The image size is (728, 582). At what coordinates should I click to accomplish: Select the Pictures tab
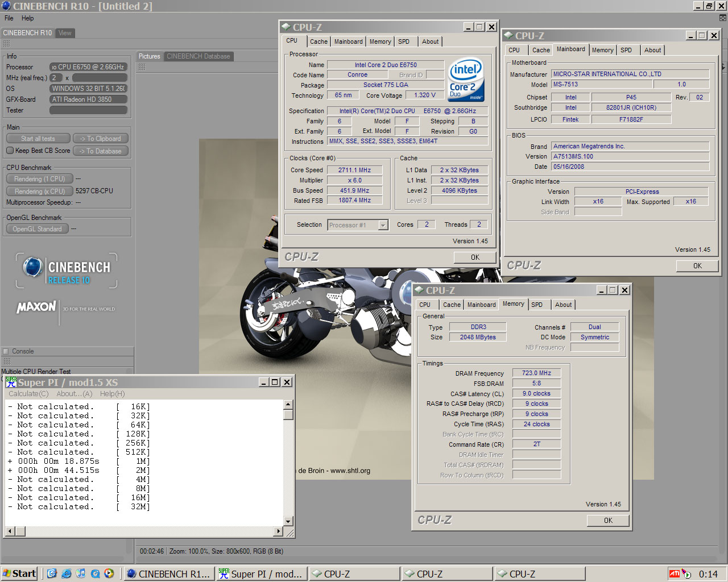150,56
